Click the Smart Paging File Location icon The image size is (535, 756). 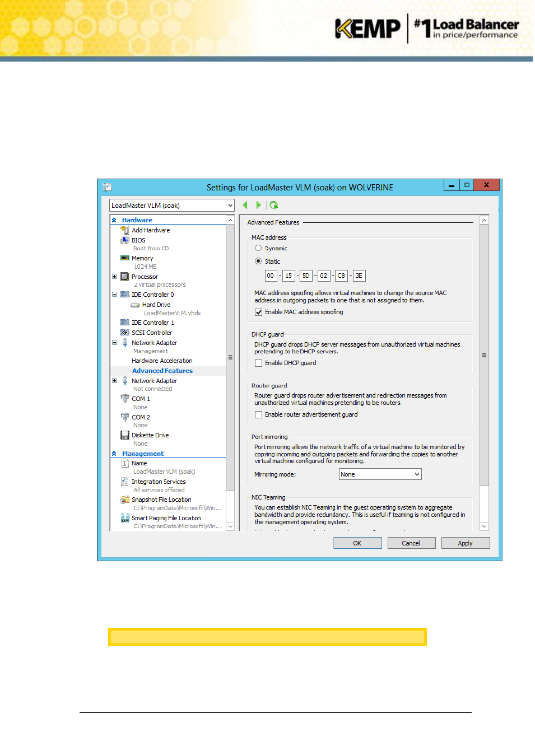pos(125,518)
